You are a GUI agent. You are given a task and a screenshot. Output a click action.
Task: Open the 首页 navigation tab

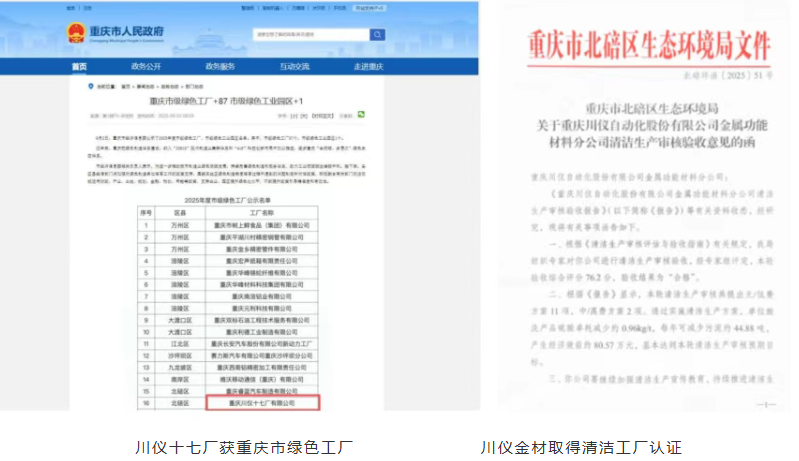coord(79,66)
